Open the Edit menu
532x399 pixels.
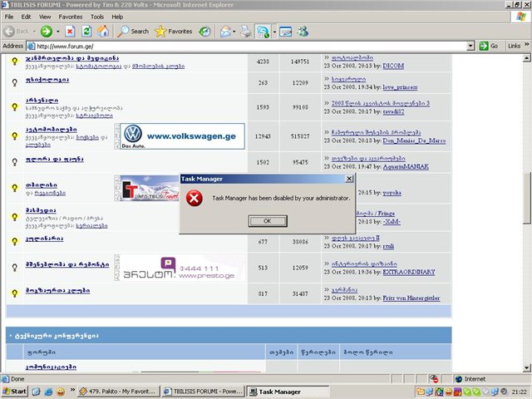[26, 17]
